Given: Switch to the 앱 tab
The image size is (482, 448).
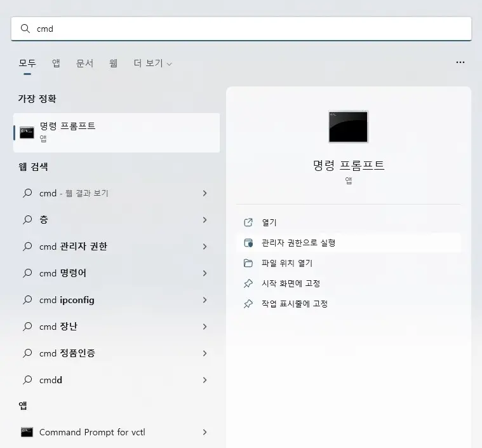Looking at the screenshot, I should tap(56, 63).
